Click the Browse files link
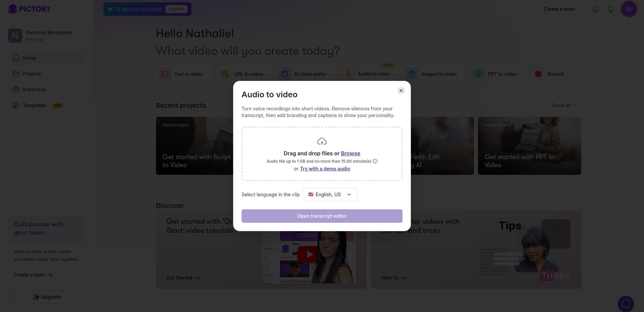Image resolution: width=644 pixels, height=312 pixels. tap(351, 153)
